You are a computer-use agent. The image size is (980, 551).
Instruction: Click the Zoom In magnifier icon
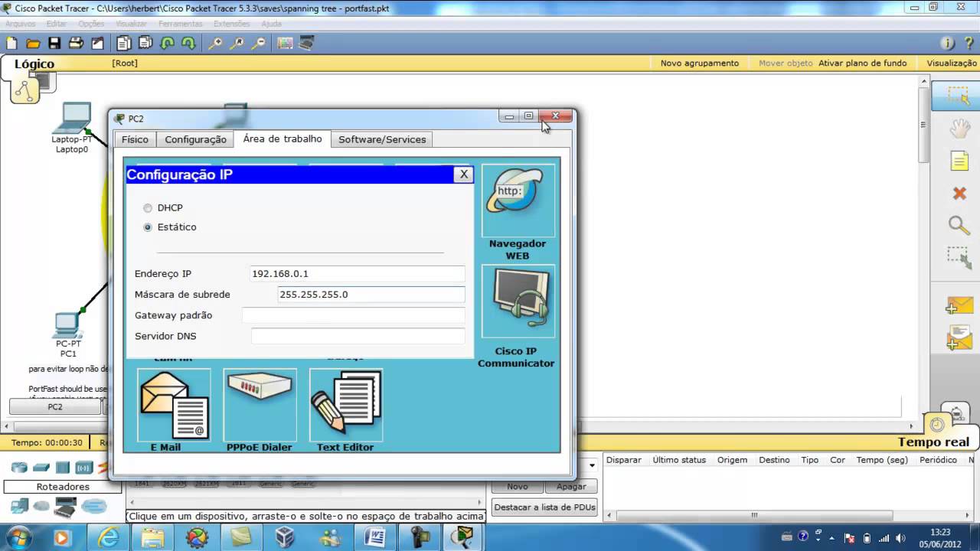pyautogui.click(x=215, y=44)
